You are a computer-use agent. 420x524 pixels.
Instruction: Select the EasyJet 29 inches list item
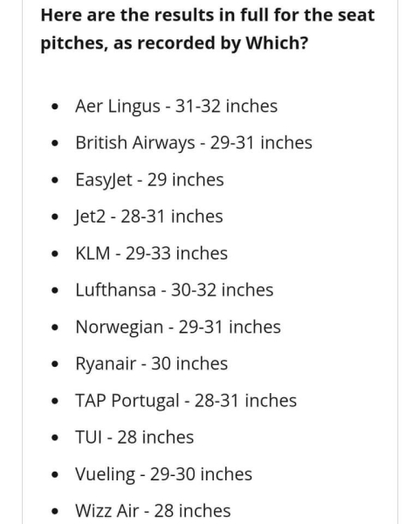pyautogui.click(x=149, y=180)
